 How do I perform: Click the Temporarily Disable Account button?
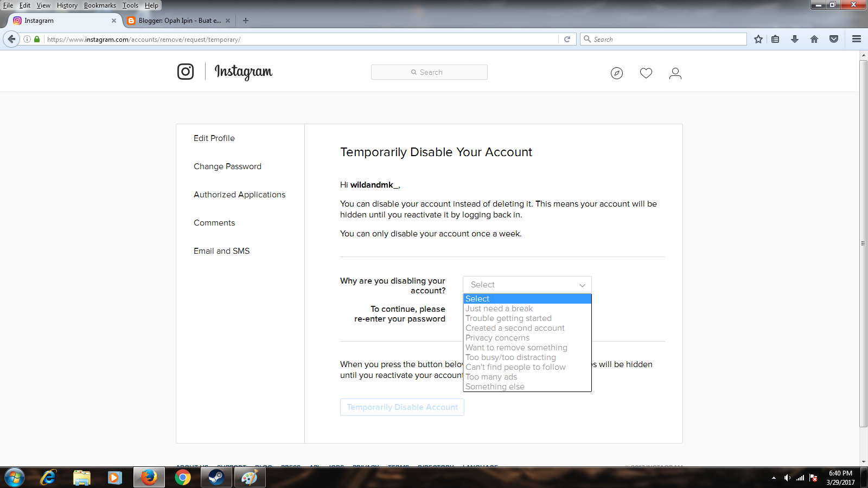tap(402, 407)
